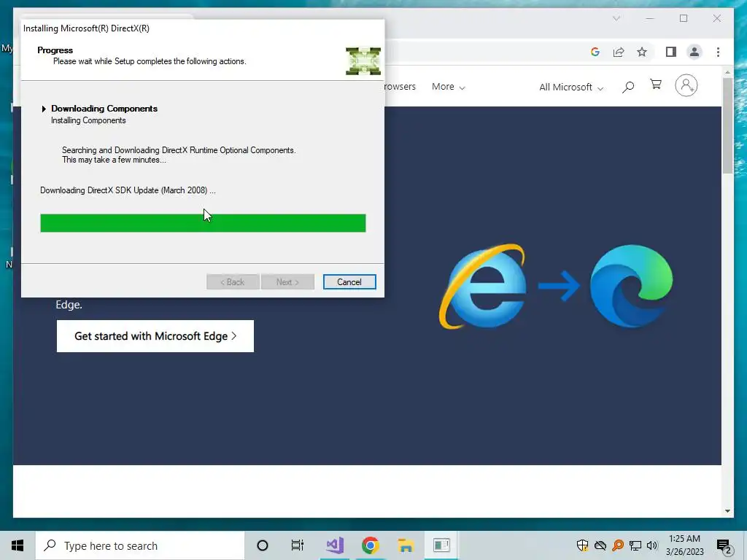Share this page via Chrome share icon
This screenshot has width=747, height=560.
click(x=619, y=52)
